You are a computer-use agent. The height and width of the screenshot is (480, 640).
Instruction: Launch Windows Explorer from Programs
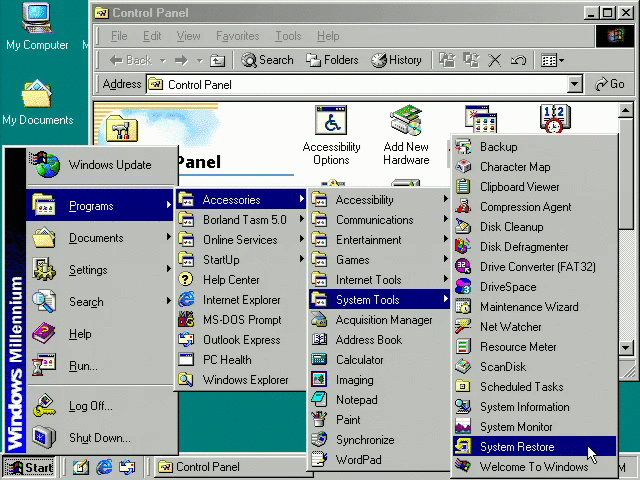(241, 380)
